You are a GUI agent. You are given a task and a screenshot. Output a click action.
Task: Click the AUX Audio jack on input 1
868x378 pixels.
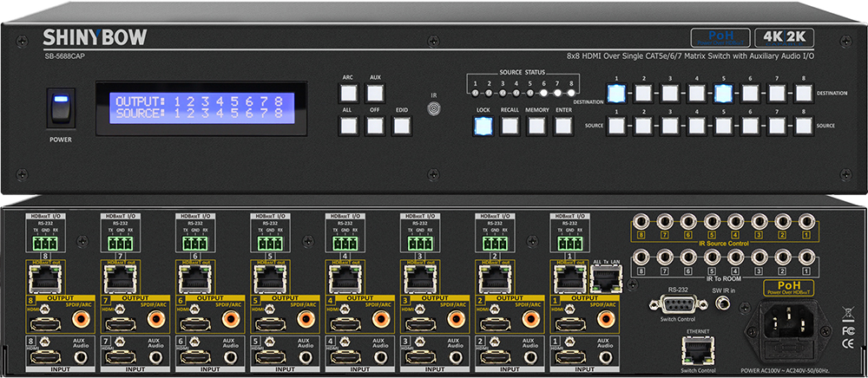[x=606, y=357]
